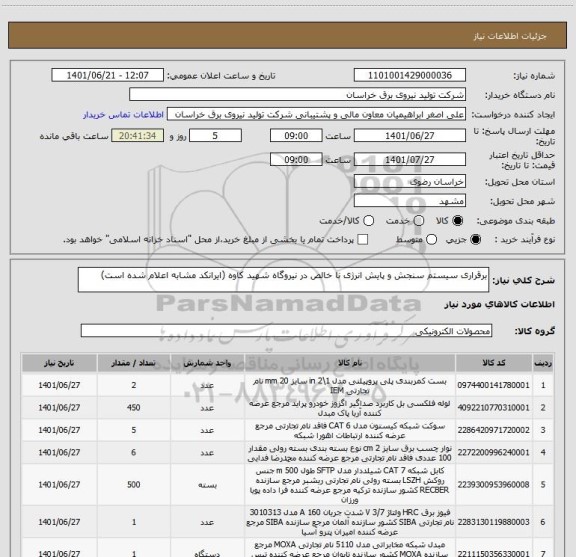
Task: Select the کالا/خدمت radio button
Action: [x=368, y=221]
